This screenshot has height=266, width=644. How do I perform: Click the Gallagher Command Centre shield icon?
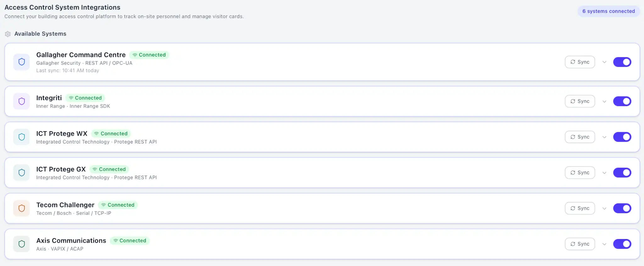pos(22,62)
